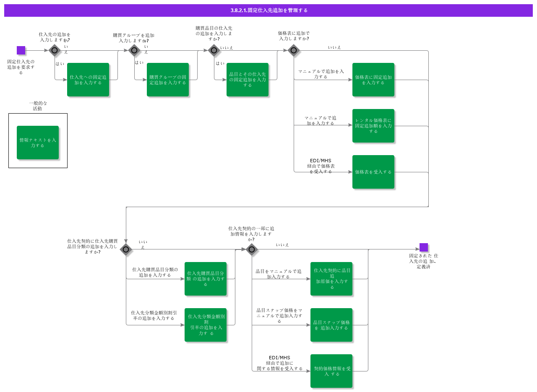Click the 3.8.2.1.固定仕入先追加を管理する title bar

(x=268, y=10)
